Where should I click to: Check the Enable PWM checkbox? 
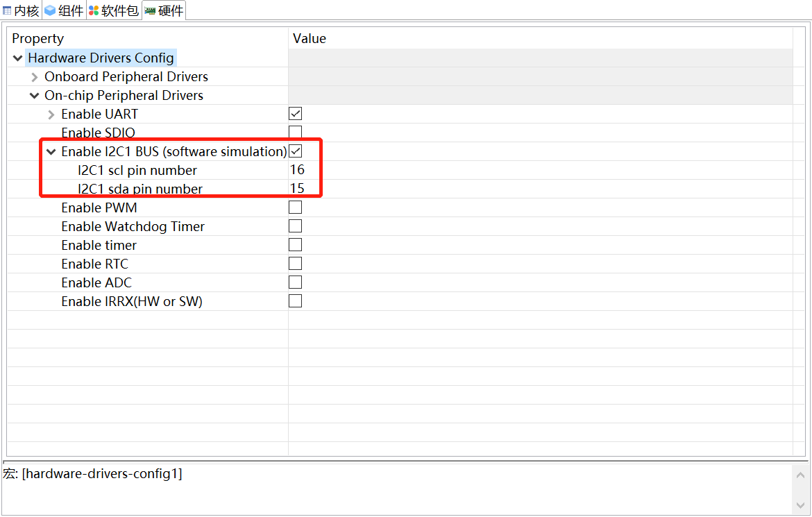295,207
